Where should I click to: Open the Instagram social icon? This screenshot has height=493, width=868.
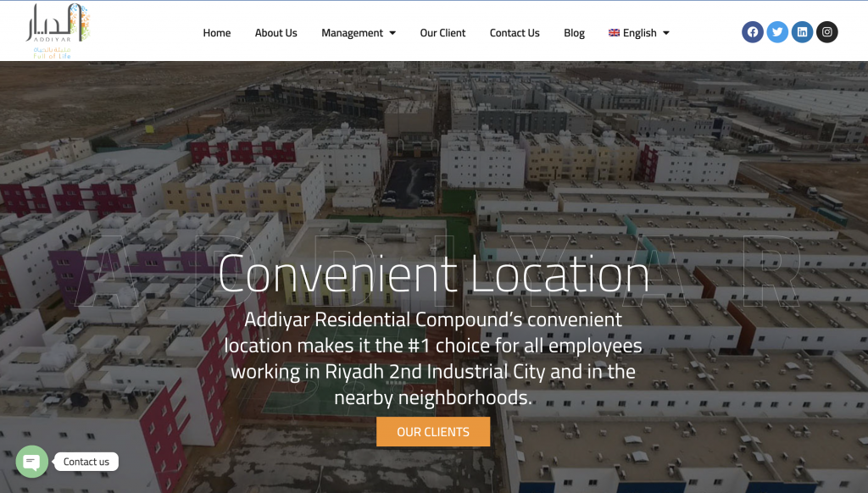(x=827, y=32)
